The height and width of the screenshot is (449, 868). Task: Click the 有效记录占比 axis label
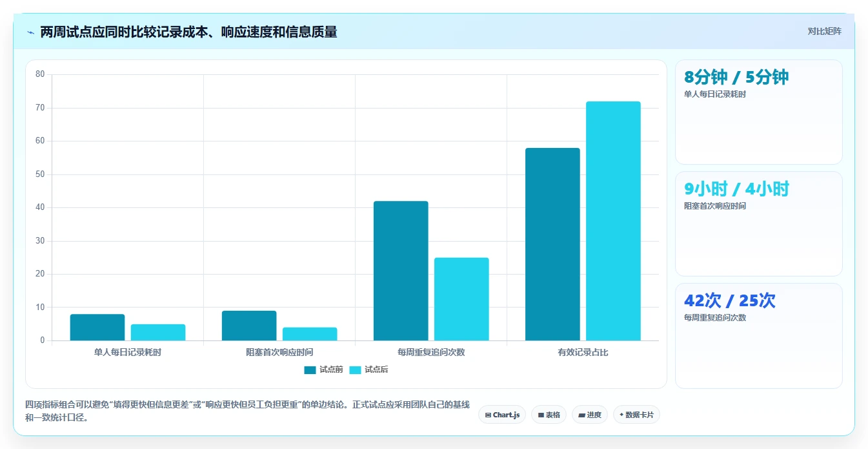coord(583,353)
